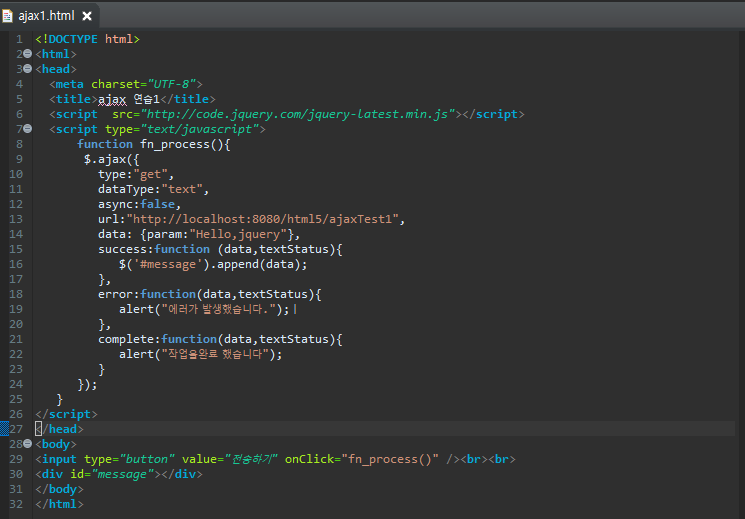The height and width of the screenshot is (519, 745).
Task: Click the dataType "text" value
Action: tap(182, 189)
